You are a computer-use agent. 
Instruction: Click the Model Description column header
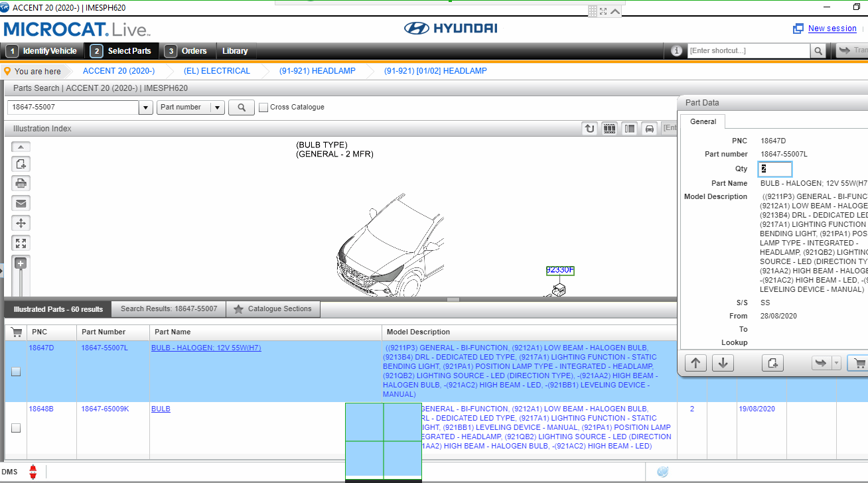click(x=530, y=332)
